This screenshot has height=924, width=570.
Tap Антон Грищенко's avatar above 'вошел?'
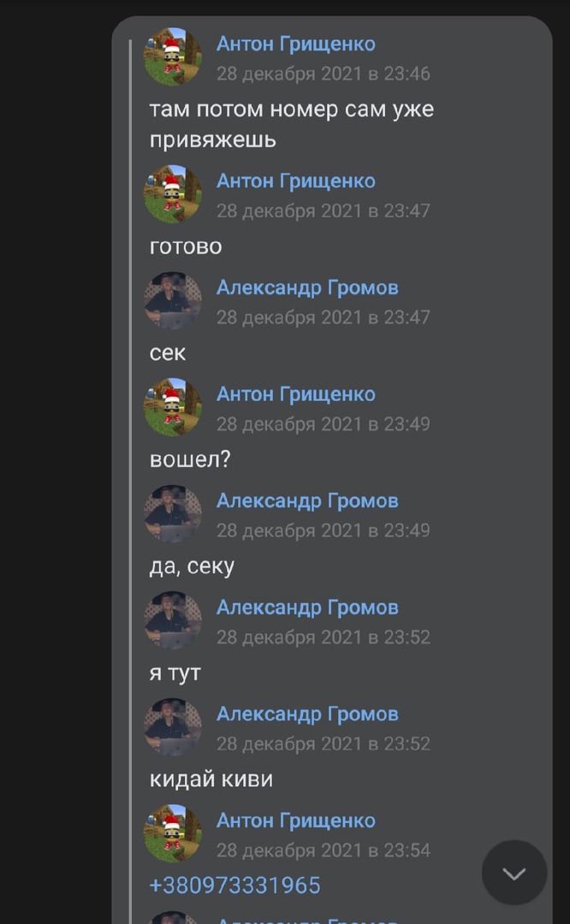pos(173,407)
